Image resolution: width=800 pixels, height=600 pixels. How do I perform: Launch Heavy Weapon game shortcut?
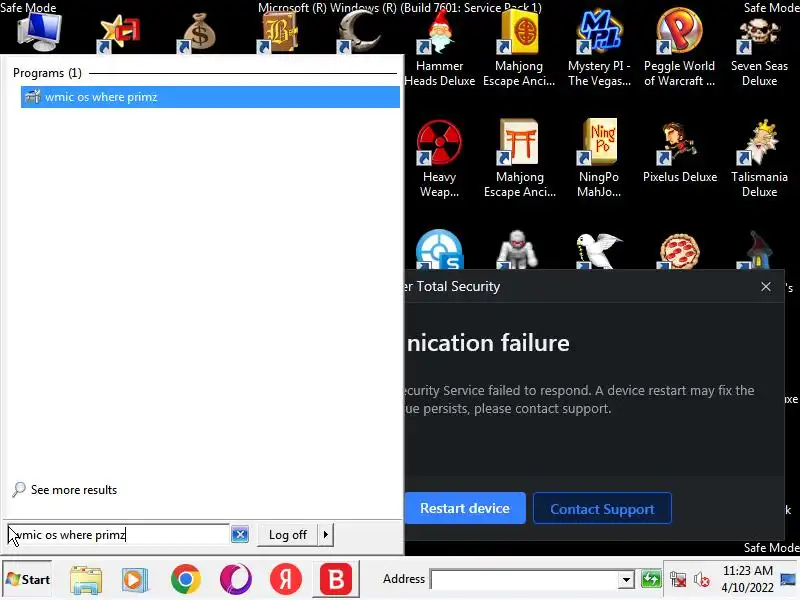439,158
